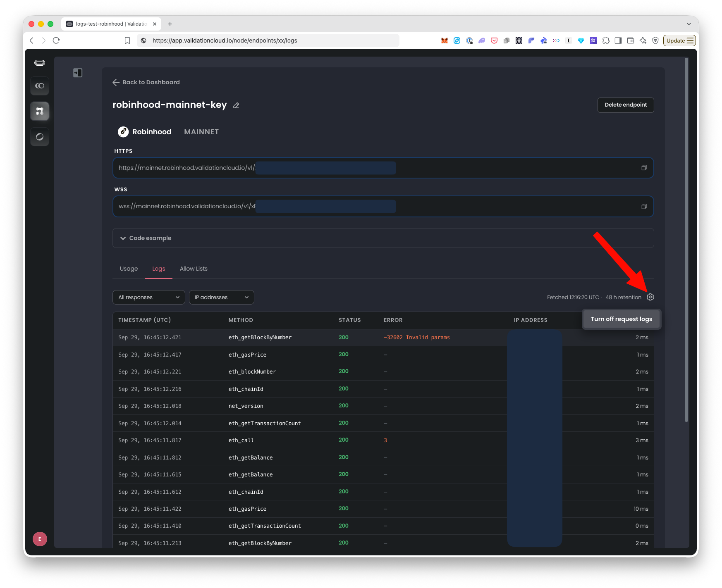Open the staking sidebar icon
This screenshot has width=722, height=588.
[x=40, y=86]
